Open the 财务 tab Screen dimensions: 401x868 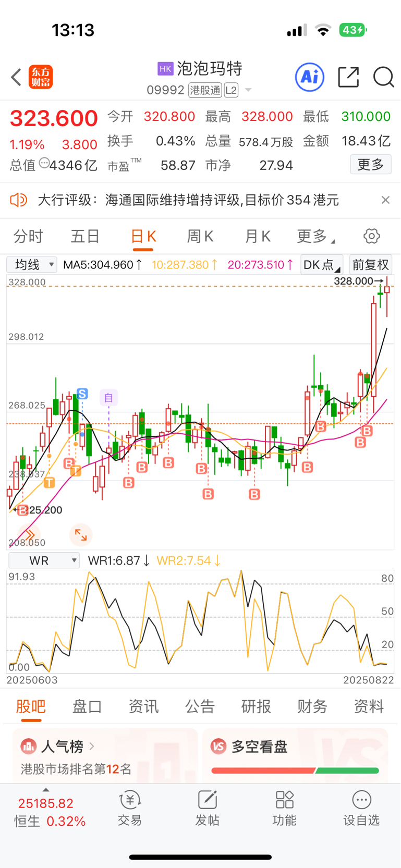coord(312,706)
